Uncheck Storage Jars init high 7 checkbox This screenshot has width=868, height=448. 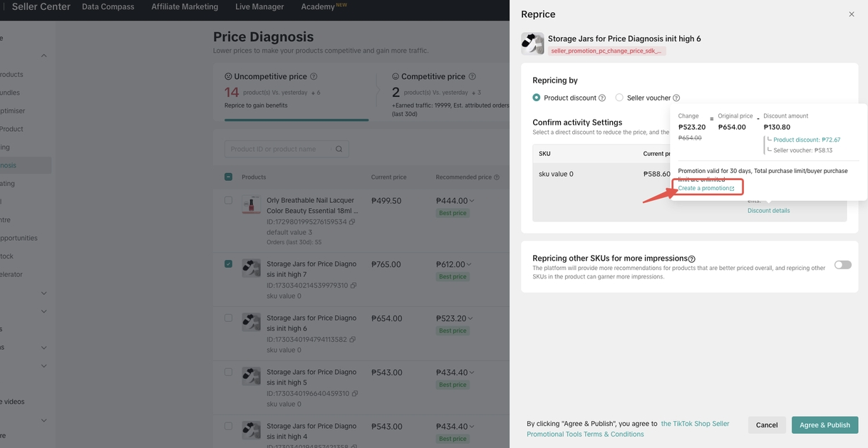228,264
